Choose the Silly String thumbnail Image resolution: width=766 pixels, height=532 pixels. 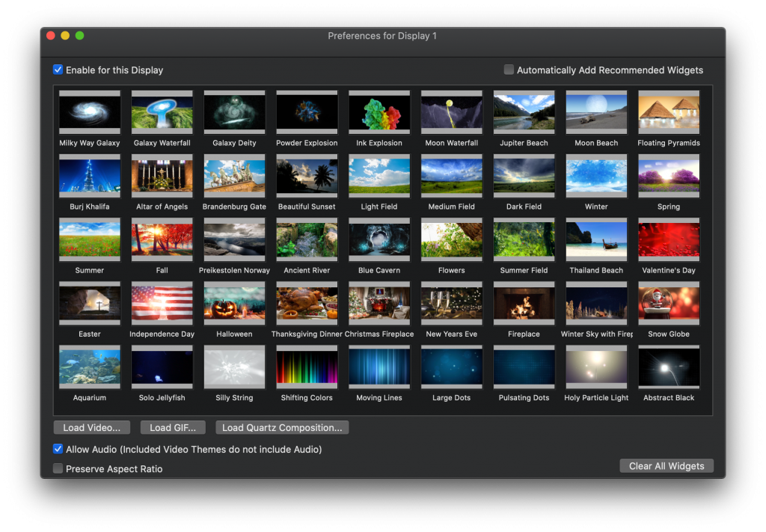point(234,367)
